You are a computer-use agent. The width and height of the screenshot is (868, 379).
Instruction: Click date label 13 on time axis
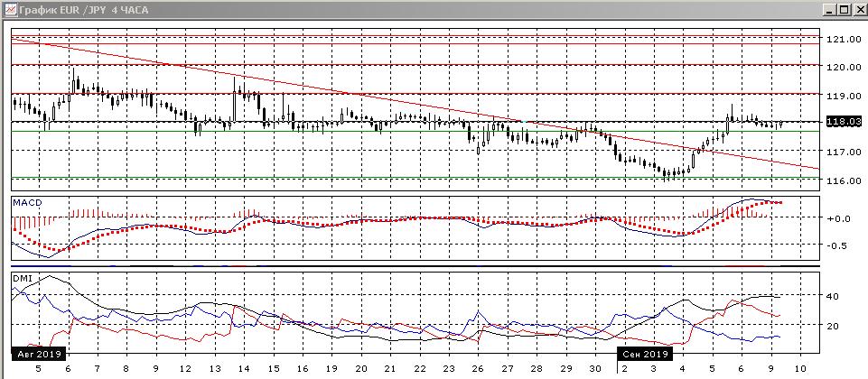click(214, 368)
